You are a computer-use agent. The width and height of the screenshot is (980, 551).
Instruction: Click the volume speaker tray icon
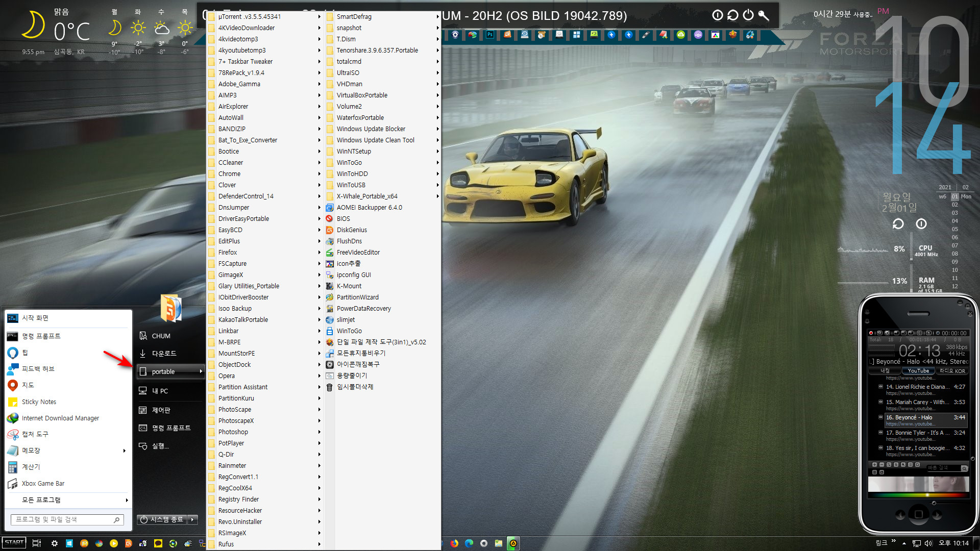point(928,543)
